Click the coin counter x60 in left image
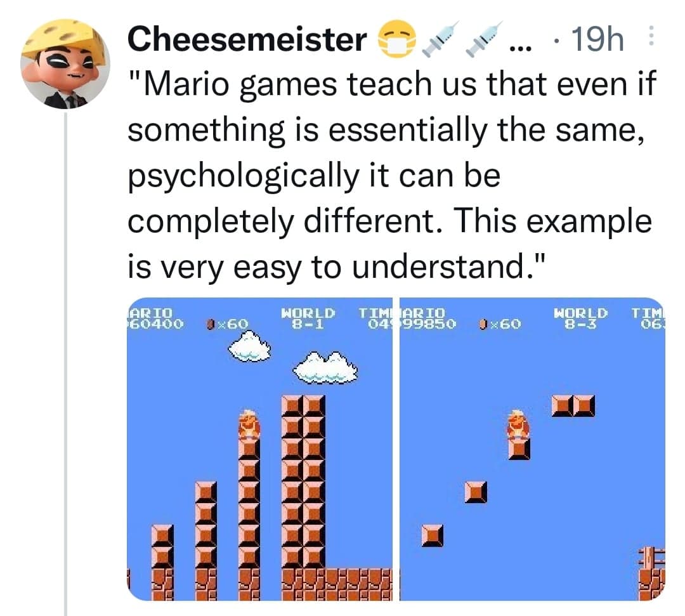Screen dimensions: 685x616 [228, 324]
